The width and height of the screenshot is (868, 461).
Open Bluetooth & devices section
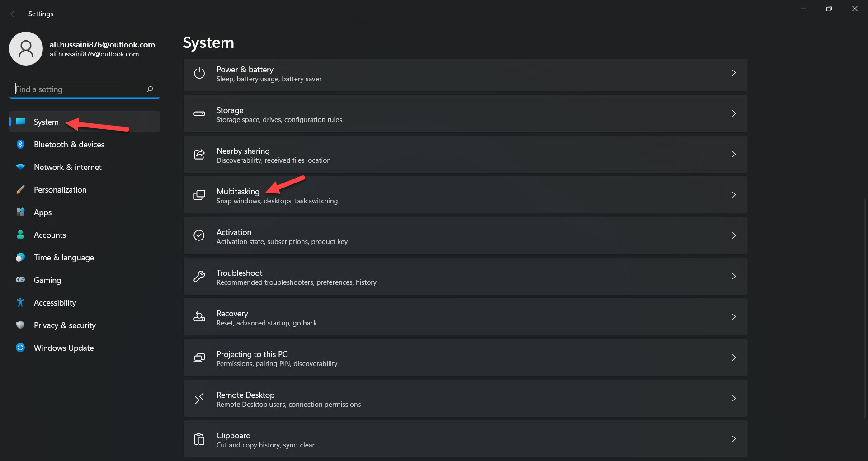[x=69, y=145]
